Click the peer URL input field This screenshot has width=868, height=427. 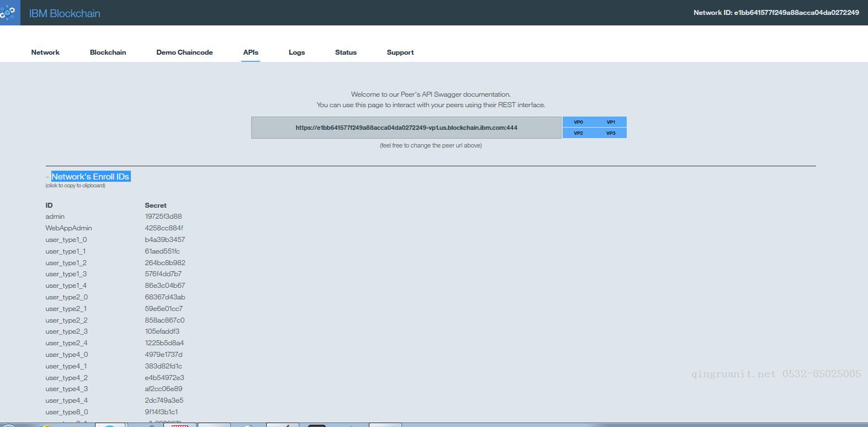pyautogui.click(x=406, y=128)
